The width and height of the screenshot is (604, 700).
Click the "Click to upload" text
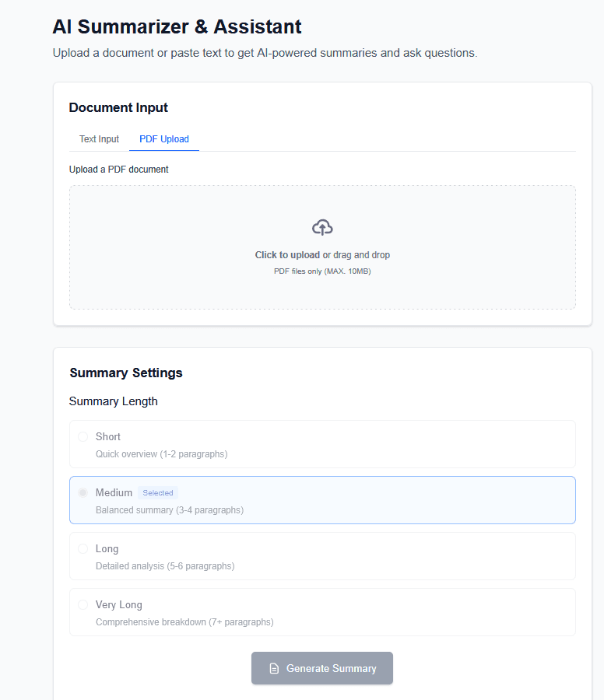point(287,255)
